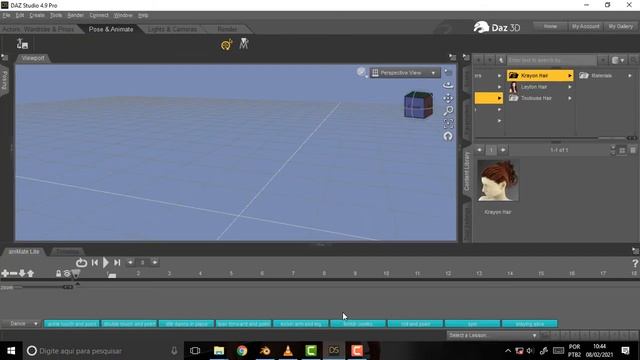Open the Edit menu
The height and width of the screenshot is (360, 640).
coord(20,15)
